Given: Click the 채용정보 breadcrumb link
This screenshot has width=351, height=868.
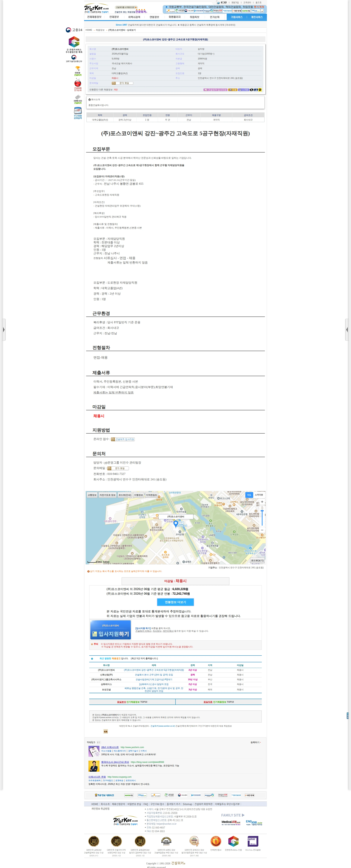Looking at the screenshot, I should 100,30.
